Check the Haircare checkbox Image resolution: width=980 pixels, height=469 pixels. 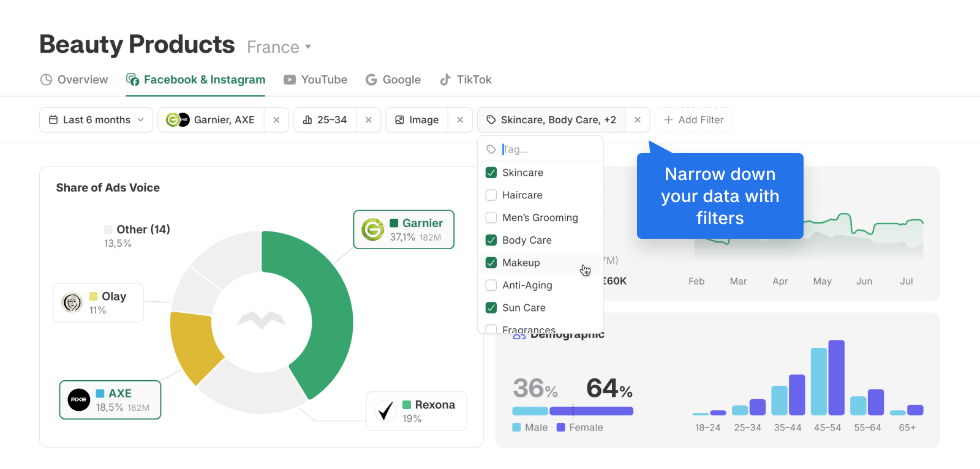tap(491, 195)
